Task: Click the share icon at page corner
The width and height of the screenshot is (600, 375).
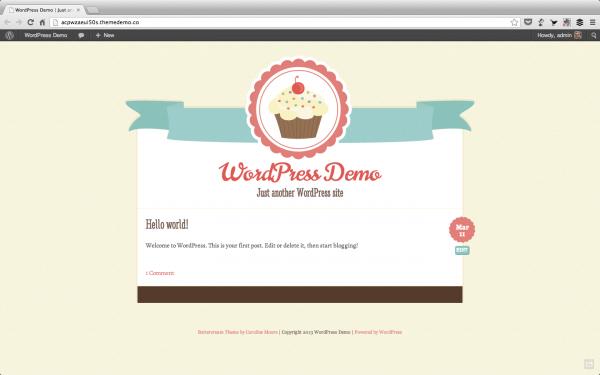Action: [x=589, y=364]
